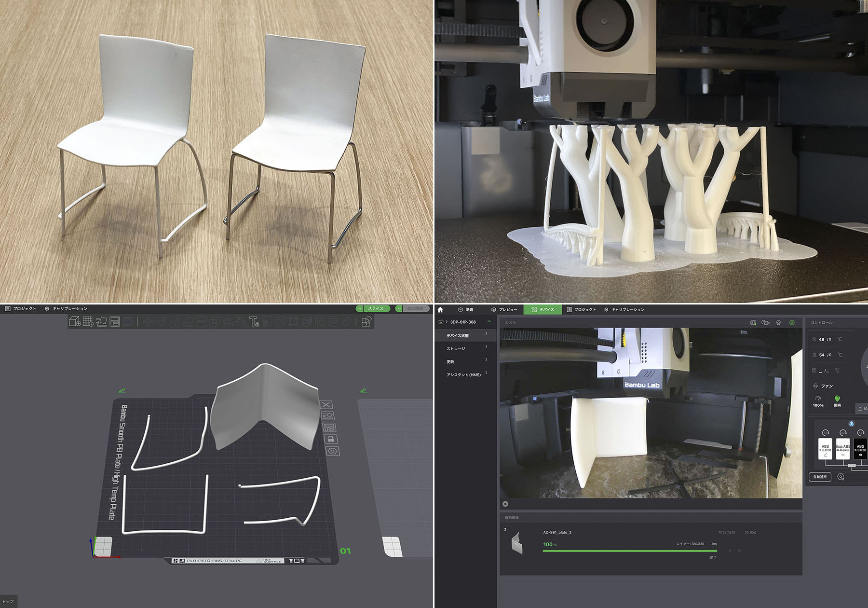Click the Home icon
The width and height of the screenshot is (868, 608).
click(440, 310)
